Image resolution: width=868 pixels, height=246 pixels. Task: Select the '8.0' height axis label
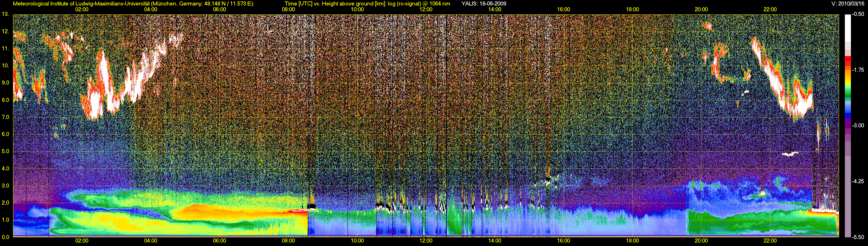[x=5, y=100]
